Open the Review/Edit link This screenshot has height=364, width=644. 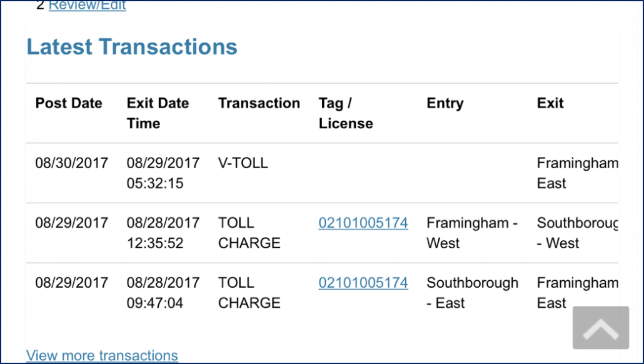pyautogui.click(x=87, y=6)
